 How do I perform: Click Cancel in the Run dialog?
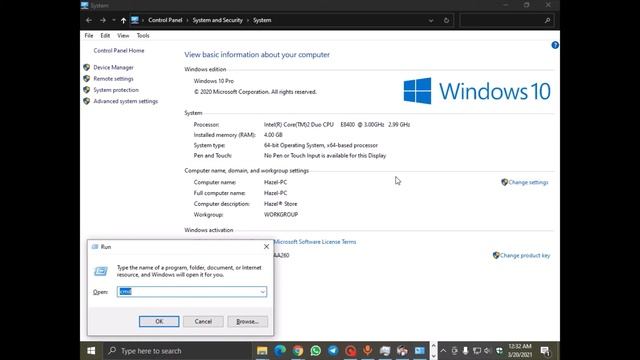[203, 321]
